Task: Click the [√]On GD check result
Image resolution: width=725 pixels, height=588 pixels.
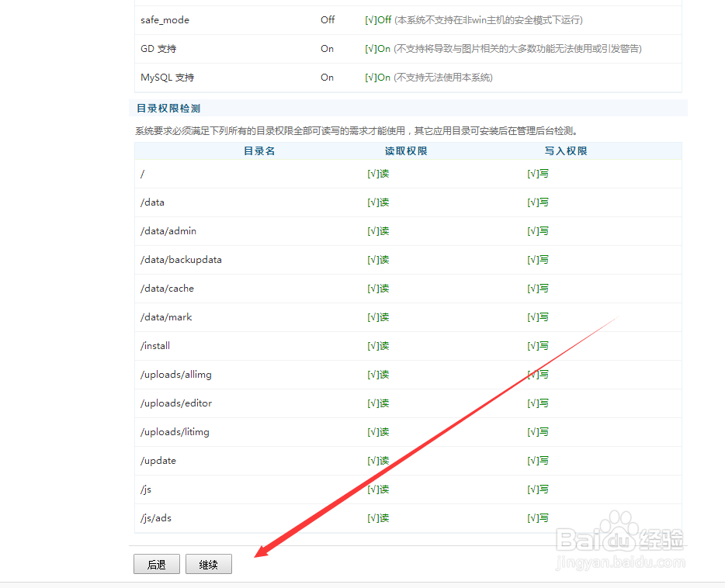Action: pyautogui.click(x=378, y=49)
